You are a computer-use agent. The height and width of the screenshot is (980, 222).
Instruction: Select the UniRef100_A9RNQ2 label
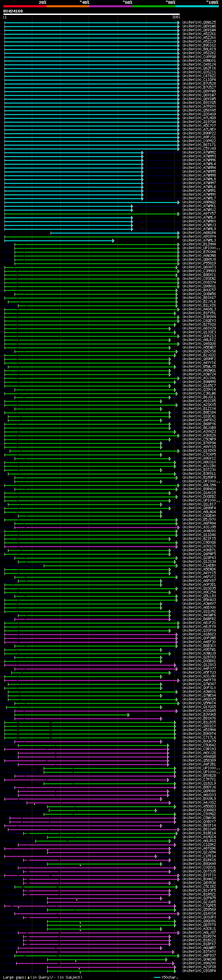click(x=199, y=202)
